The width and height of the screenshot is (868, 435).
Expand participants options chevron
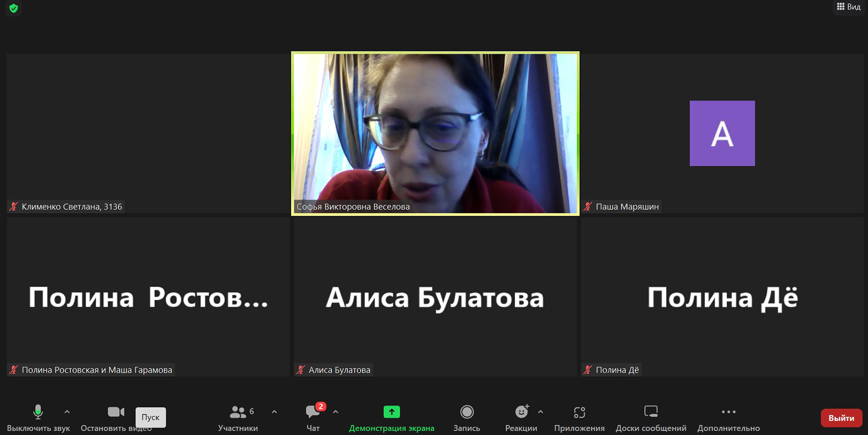point(274,412)
